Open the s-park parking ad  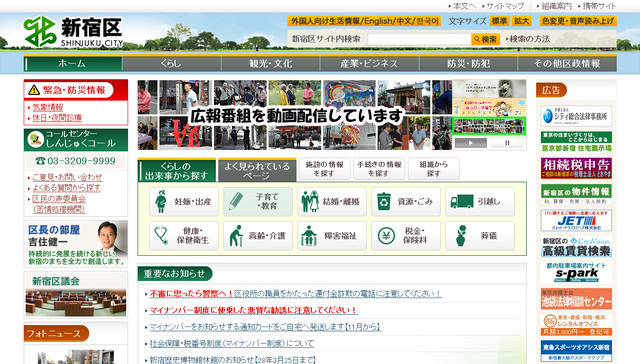click(x=576, y=273)
